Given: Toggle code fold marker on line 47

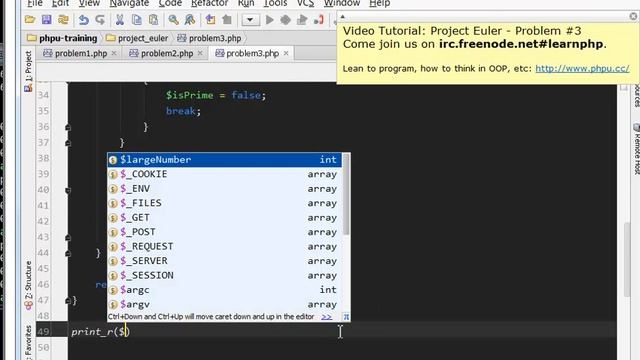Looking at the screenshot, I should [68, 301].
